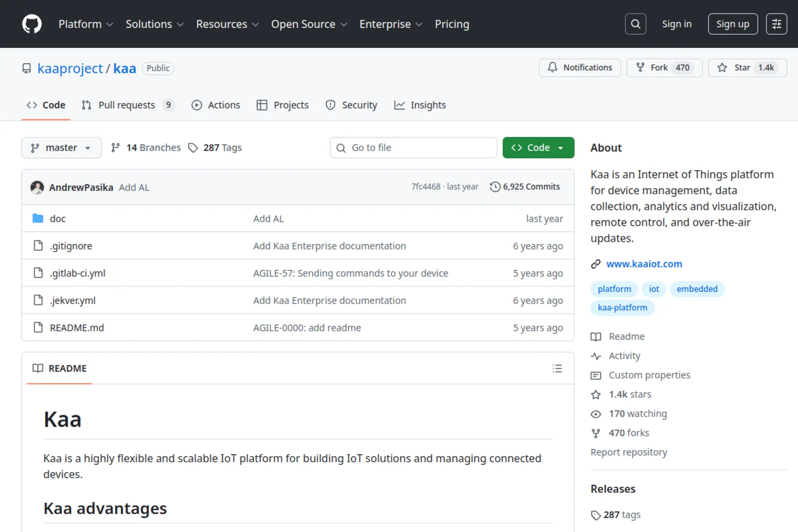798x532 pixels.
Task: Expand the Open Source menu
Action: click(309, 24)
